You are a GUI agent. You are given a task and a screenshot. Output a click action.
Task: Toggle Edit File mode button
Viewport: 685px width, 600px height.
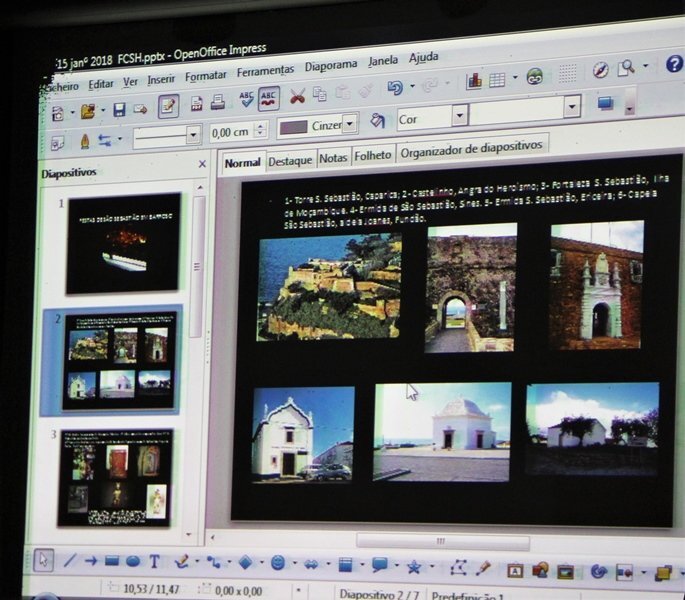coord(168,106)
